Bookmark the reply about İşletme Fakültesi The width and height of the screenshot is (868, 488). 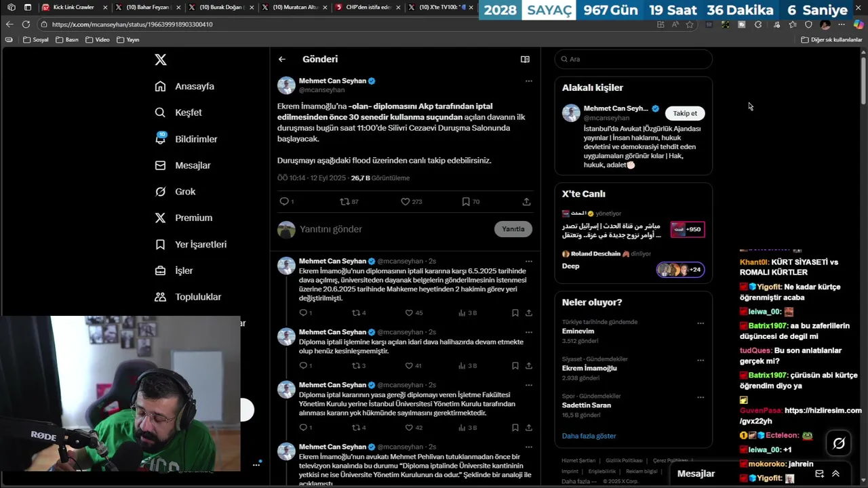[515, 428]
